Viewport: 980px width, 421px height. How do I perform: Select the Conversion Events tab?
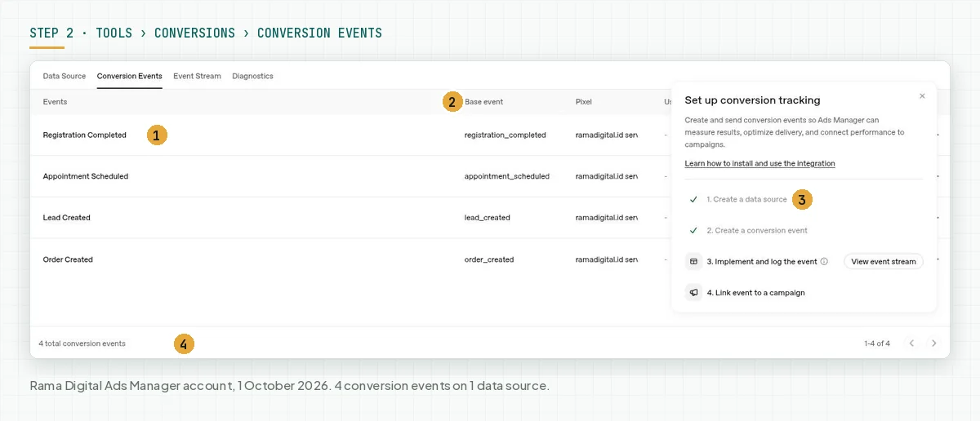[129, 76]
